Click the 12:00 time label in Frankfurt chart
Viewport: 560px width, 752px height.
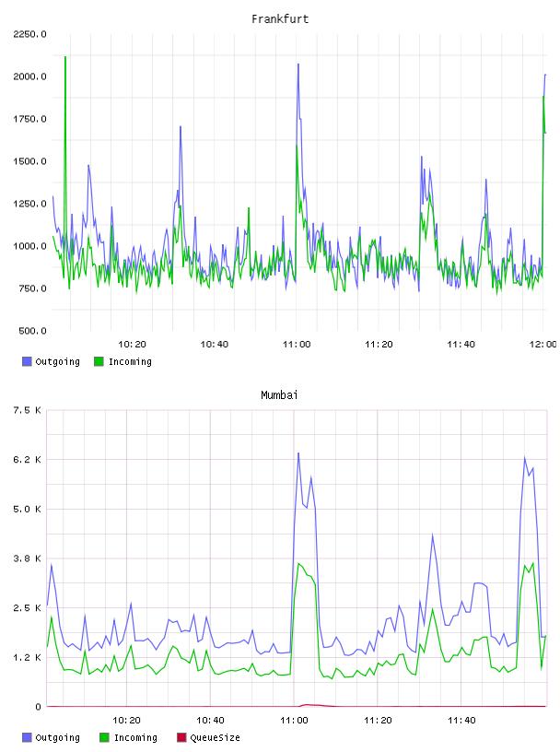[542, 345]
